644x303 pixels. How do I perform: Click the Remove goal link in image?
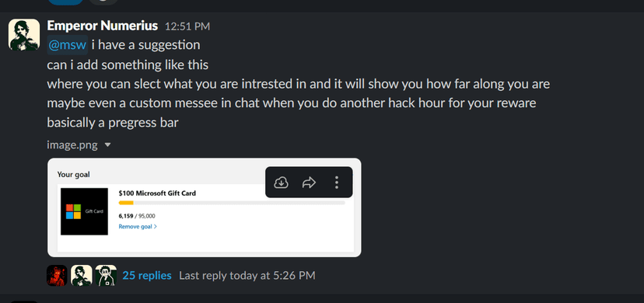click(138, 226)
